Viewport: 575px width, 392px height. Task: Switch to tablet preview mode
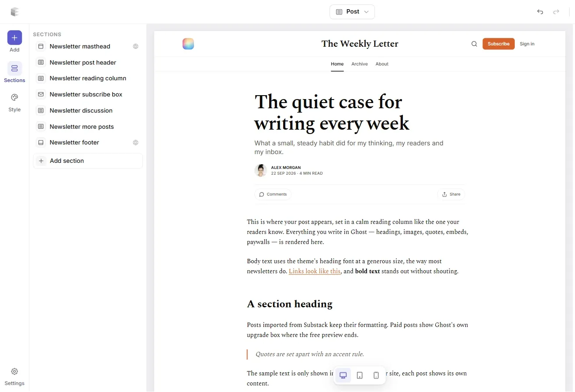coord(360,375)
